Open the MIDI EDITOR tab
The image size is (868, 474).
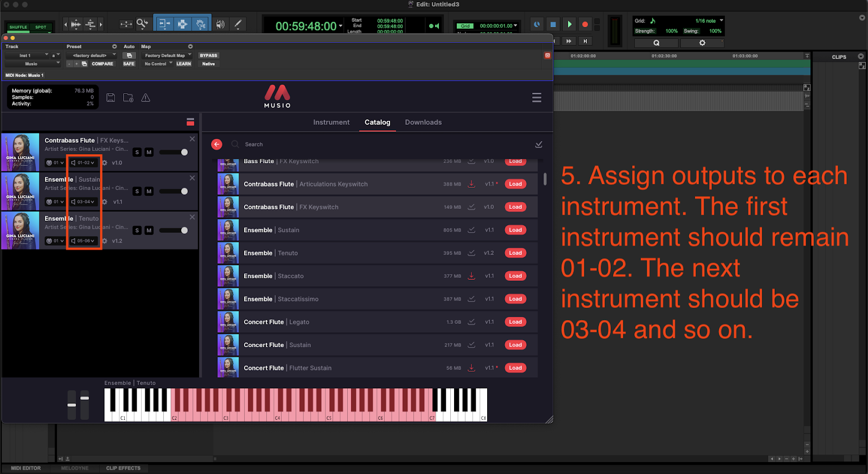[26, 468]
